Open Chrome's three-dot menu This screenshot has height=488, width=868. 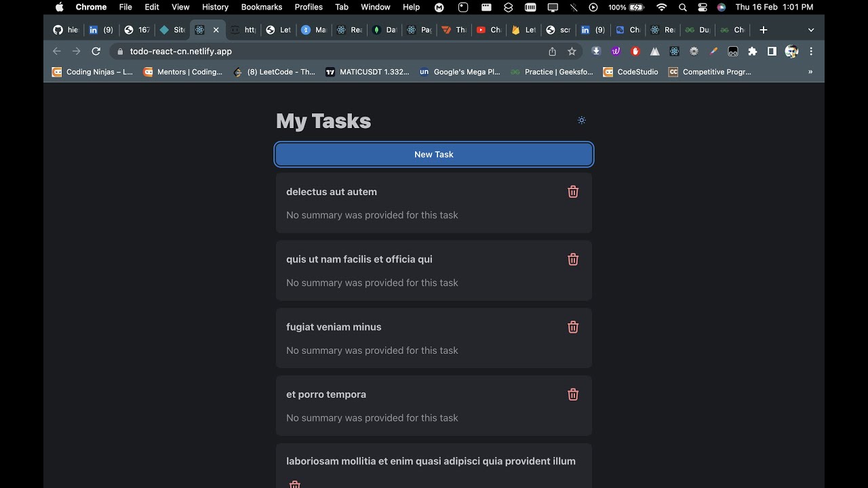tap(811, 52)
